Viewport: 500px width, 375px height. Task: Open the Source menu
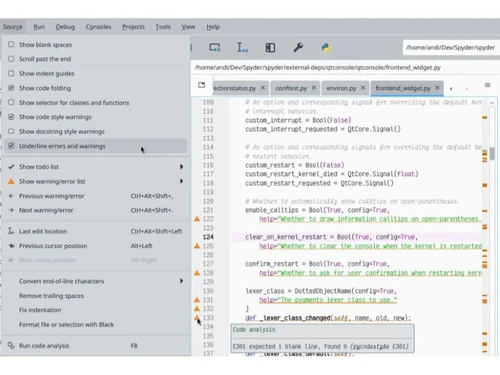tap(13, 27)
